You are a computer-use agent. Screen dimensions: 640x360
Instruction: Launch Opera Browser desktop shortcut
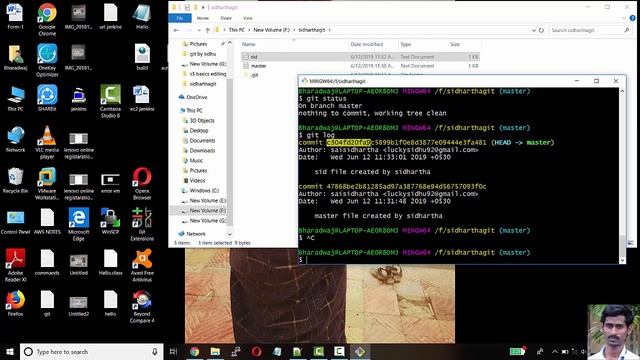[142, 183]
